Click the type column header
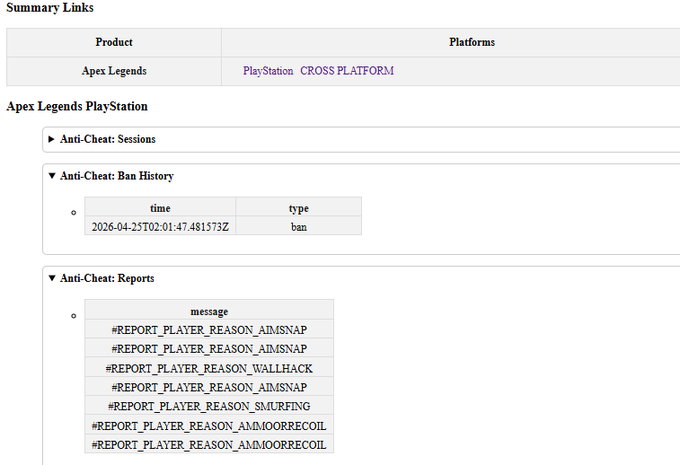680x465 pixels. pyautogui.click(x=299, y=208)
